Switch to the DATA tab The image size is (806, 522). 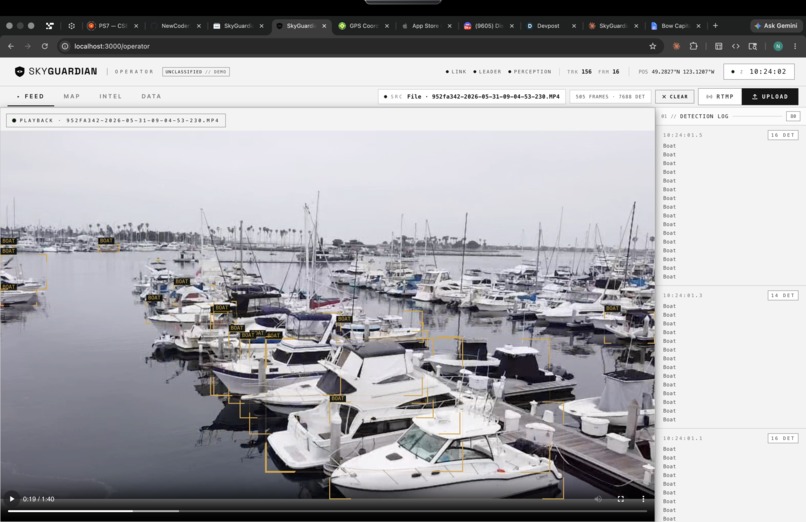151,96
